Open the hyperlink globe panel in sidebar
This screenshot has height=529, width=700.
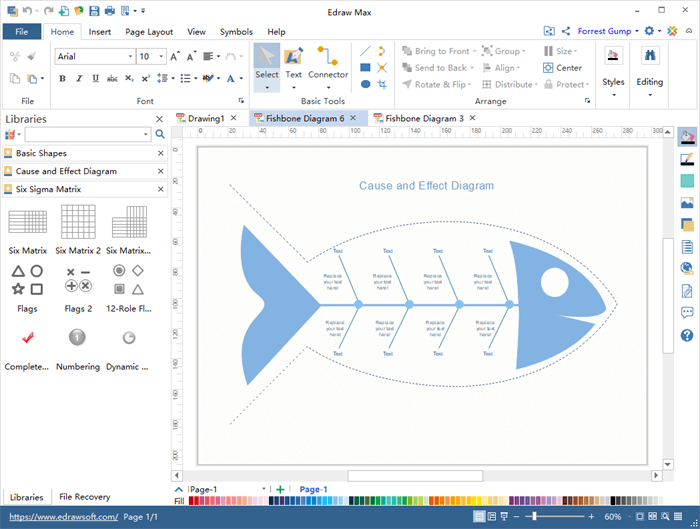click(x=687, y=268)
